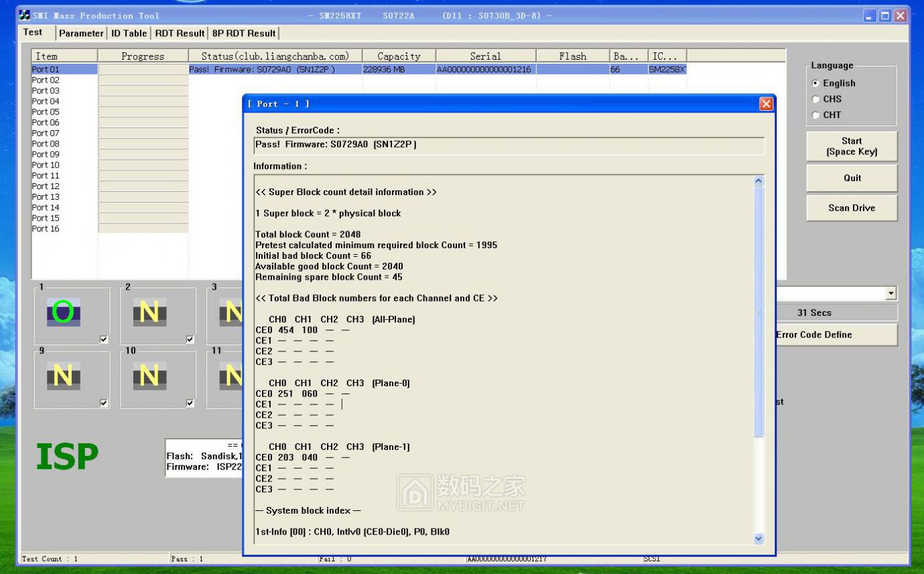Click the 31 Secs timer field
Screen dimensions: 924x574
pyautogui.click(x=836, y=312)
